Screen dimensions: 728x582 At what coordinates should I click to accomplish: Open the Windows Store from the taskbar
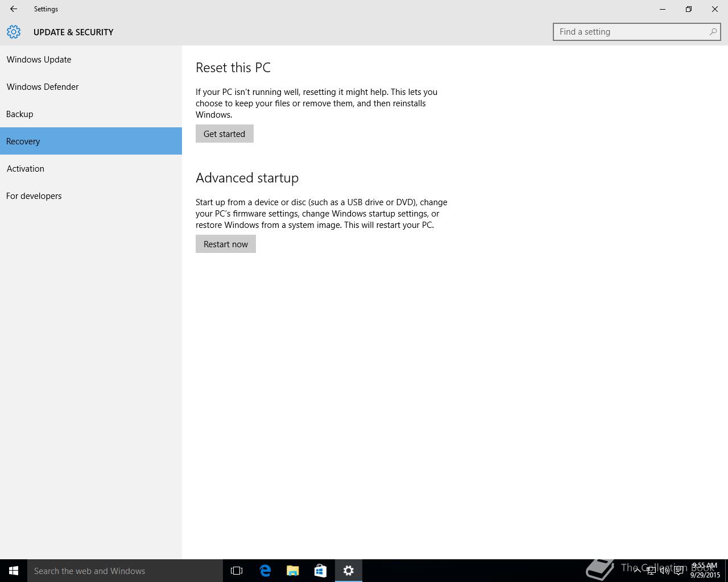[x=321, y=571]
